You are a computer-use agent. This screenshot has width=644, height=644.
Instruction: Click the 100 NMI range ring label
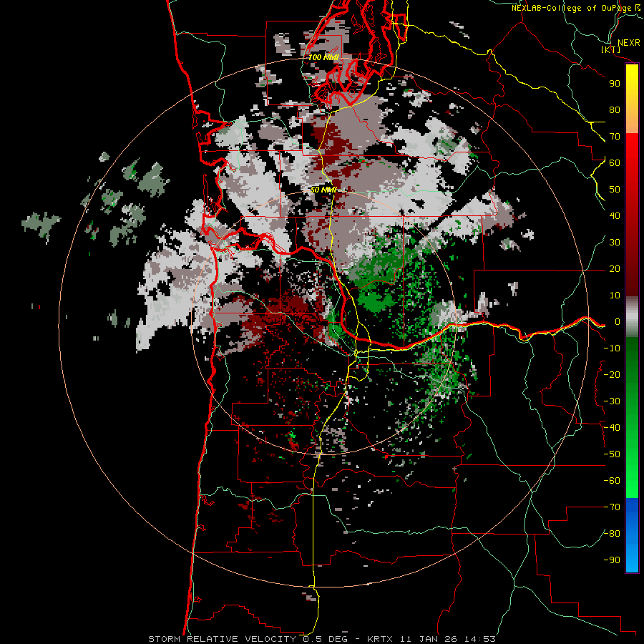point(323,57)
